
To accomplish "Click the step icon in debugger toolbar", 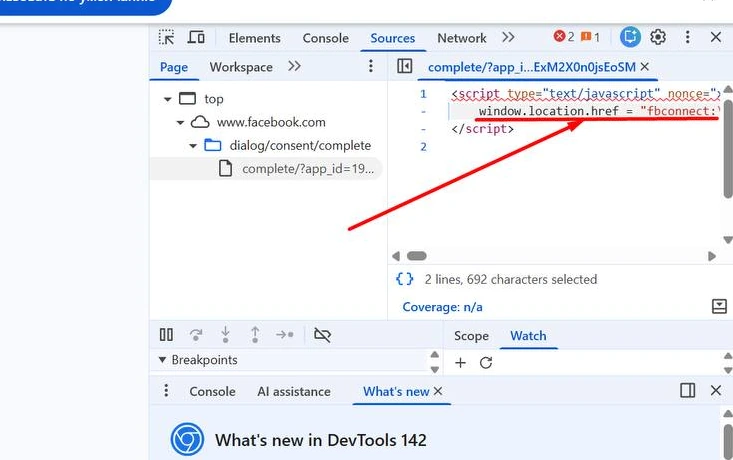I will 285,335.
